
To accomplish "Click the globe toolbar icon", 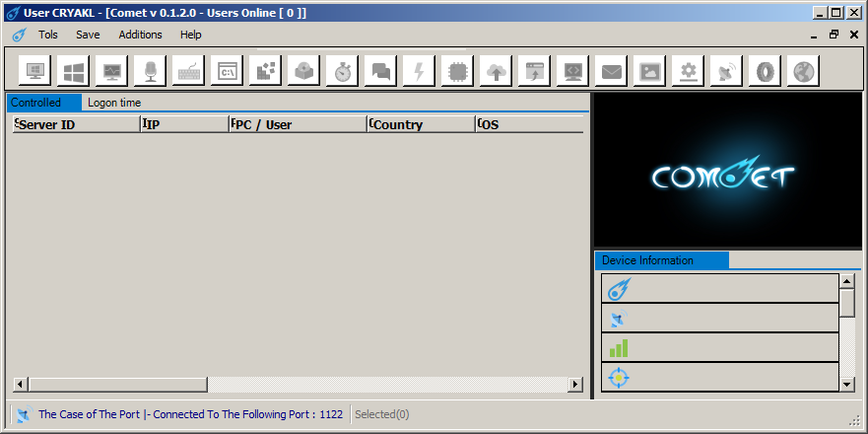I will pyautogui.click(x=804, y=71).
